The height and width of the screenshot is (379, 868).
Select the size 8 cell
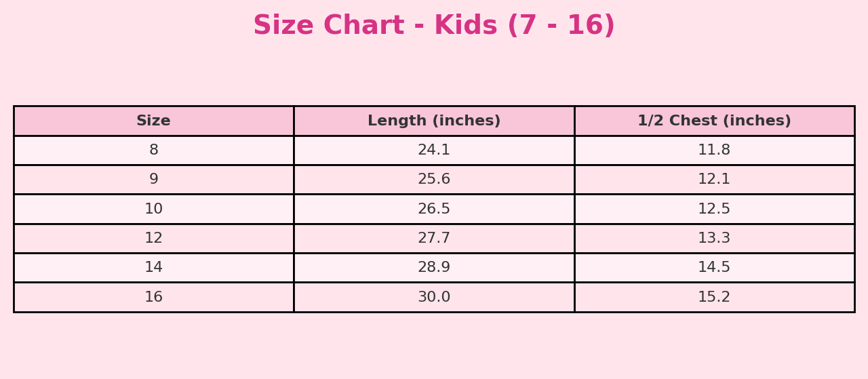[153, 151]
